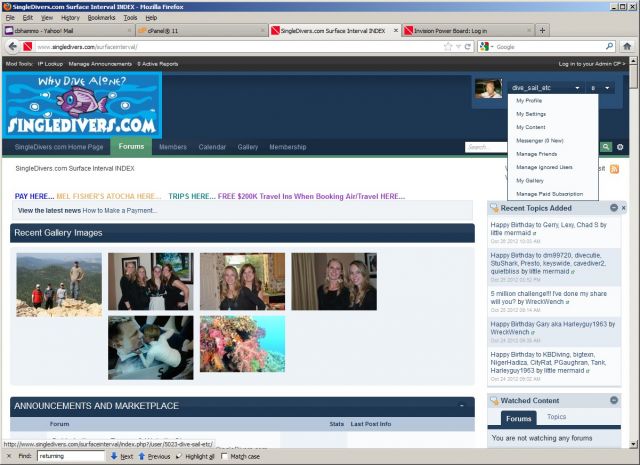Bookmark this page with the star icon
This screenshot has height=465, width=640.
tap(448, 47)
